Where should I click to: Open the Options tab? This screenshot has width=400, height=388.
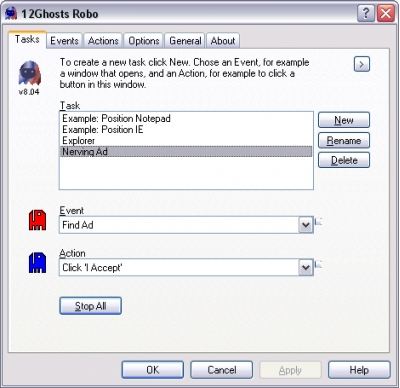pyautogui.click(x=144, y=41)
